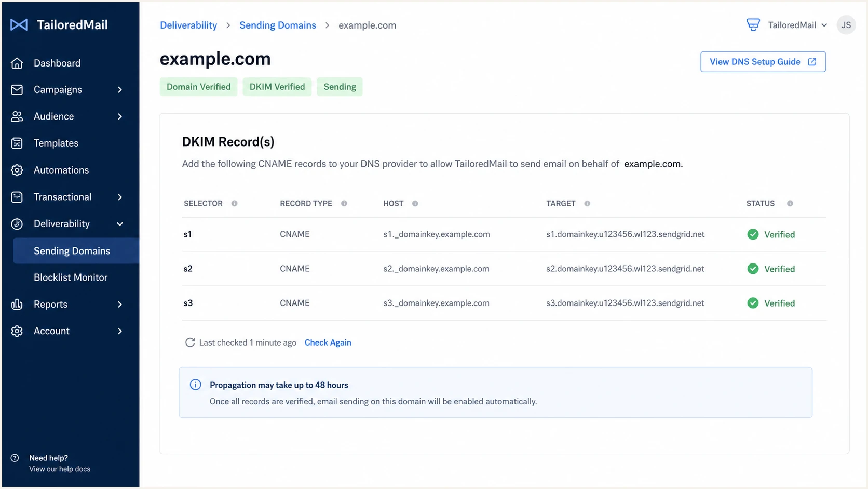Open View our help docs link

pos(60,469)
